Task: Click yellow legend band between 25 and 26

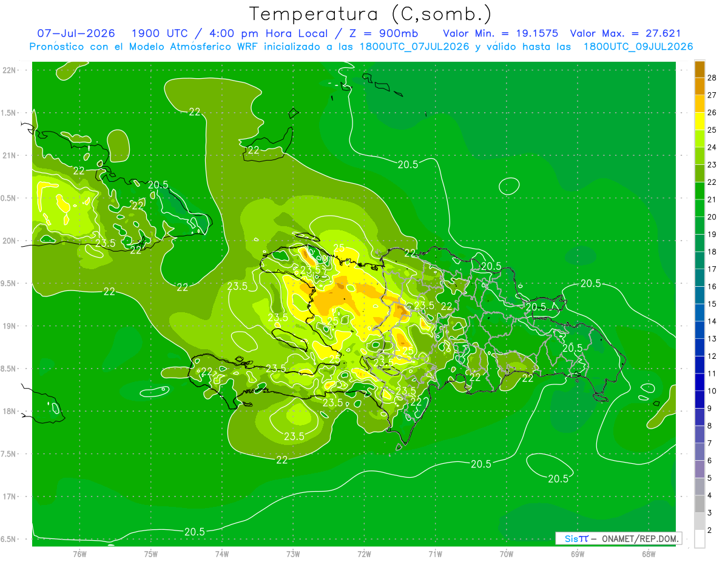Action: (699, 121)
